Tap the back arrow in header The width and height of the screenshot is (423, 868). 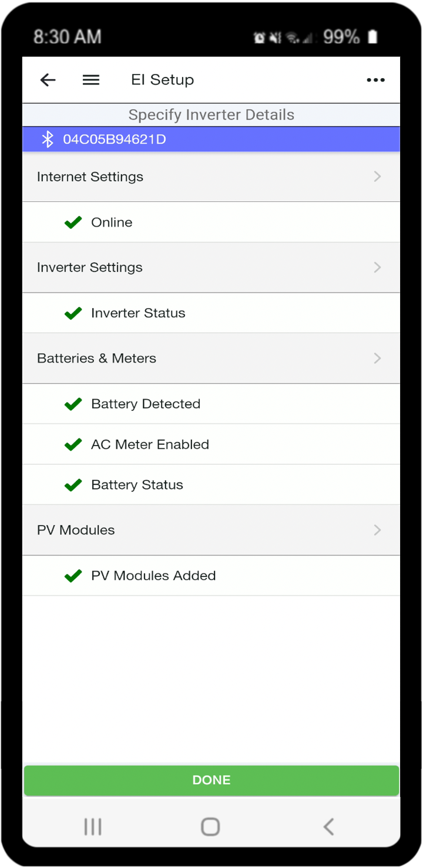pos(48,80)
